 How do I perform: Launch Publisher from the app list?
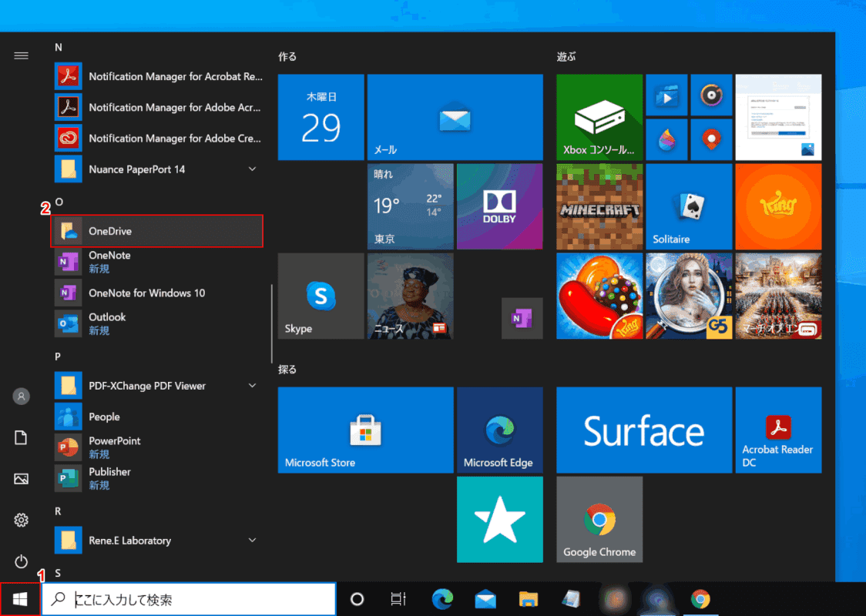(157, 479)
